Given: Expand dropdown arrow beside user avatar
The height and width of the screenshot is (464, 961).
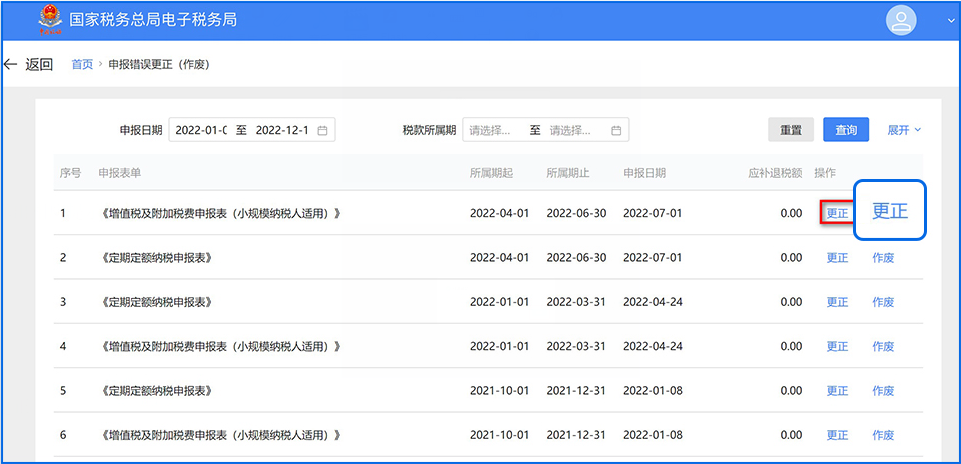Looking at the screenshot, I should [950, 20].
